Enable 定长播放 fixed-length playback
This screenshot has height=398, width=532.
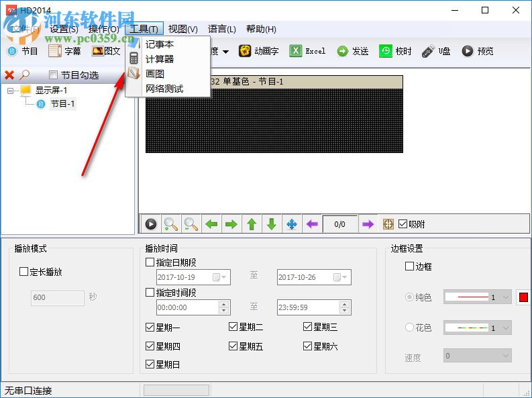(x=23, y=272)
